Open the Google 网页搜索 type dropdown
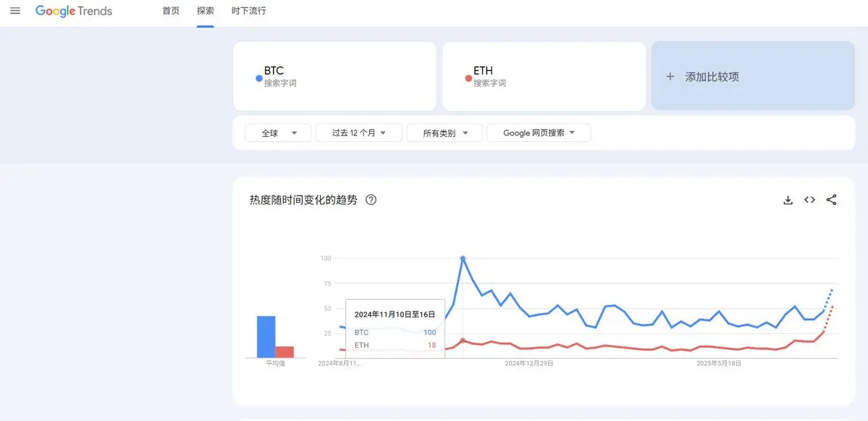This screenshot has height=421, width=868. coord(539,133)
